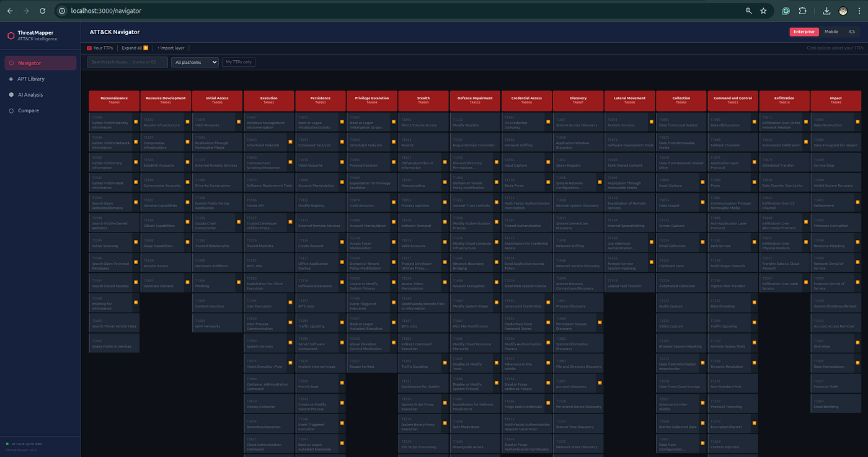Expand Compromise Infrastructure sub-techniques
This screenshot has width=868, height=457.
point(187,142)
